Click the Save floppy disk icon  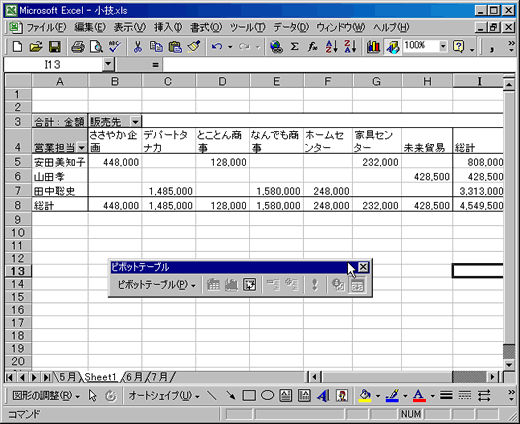55,47
